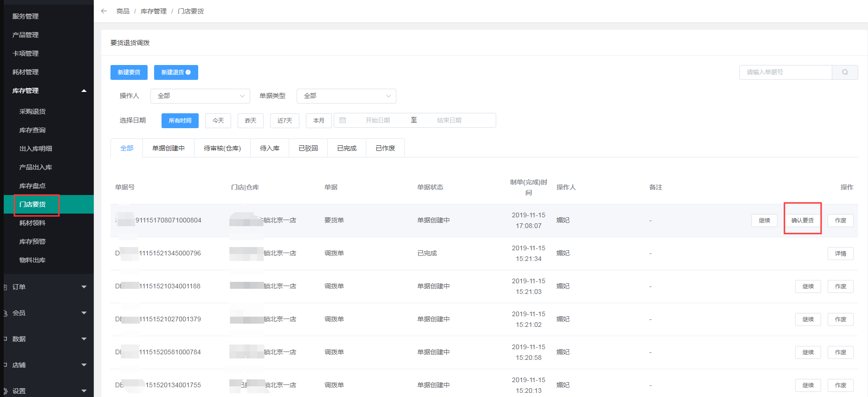Switch to the 全部 tab

point(127,148)
